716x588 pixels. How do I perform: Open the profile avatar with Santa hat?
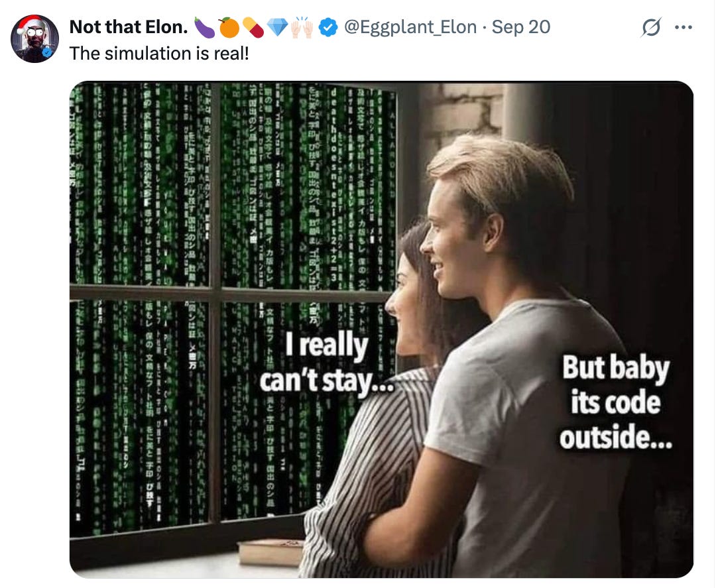coord(34,38)
